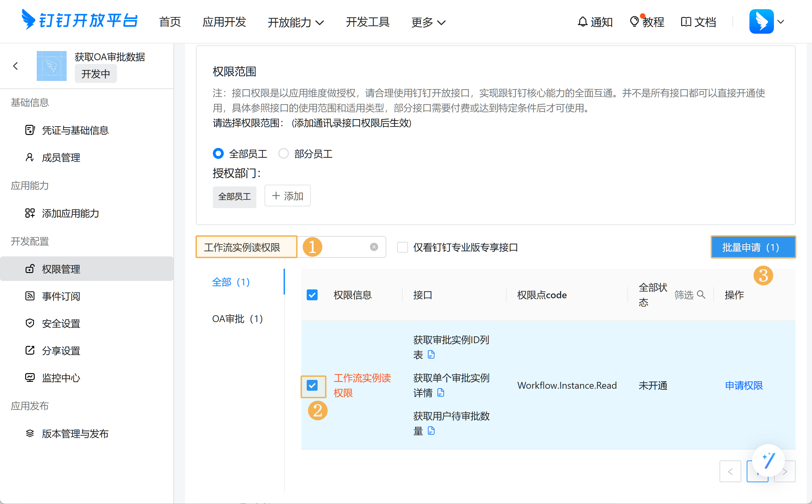This screenshot has height=504, width=812.
Task: Click the 批量申请 (1) button
Action: [753, 247]
